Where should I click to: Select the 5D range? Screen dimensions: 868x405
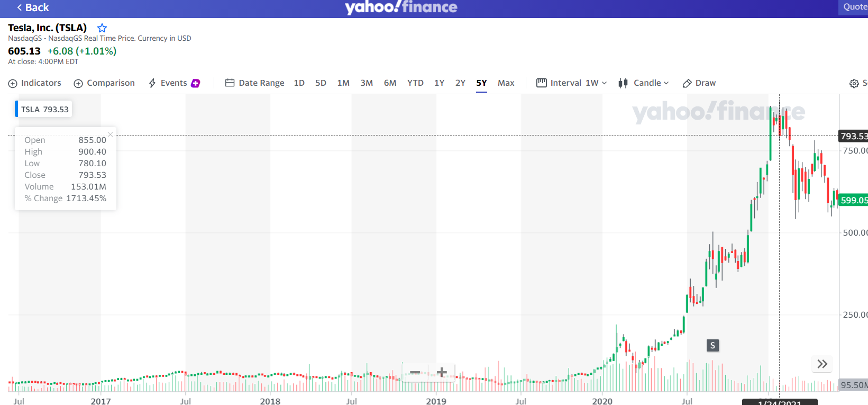[x=321, y=83]
